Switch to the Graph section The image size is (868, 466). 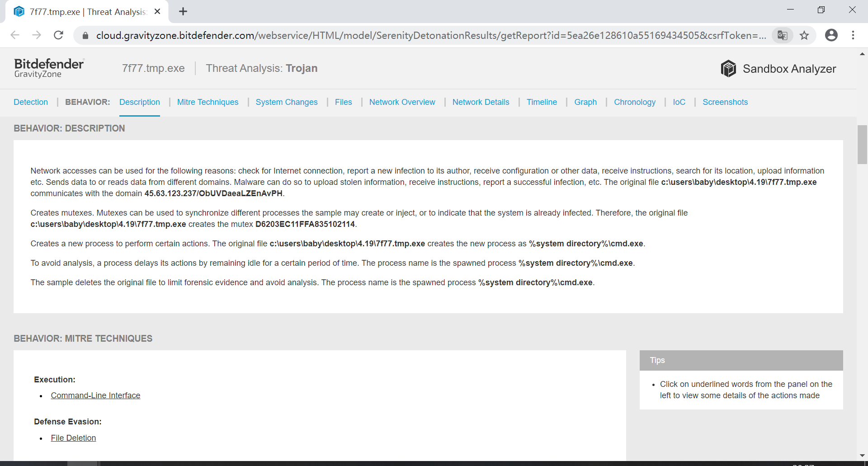point(585,102)
